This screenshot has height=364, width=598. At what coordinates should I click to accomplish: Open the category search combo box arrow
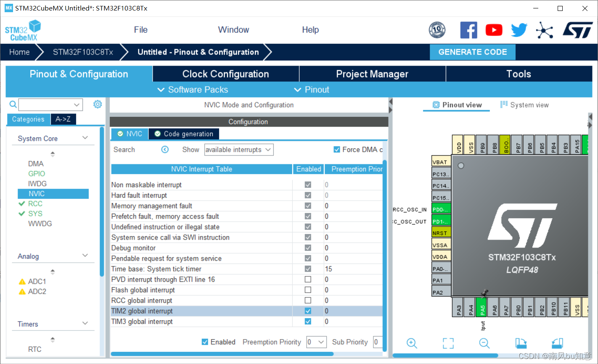click(77, 105)
